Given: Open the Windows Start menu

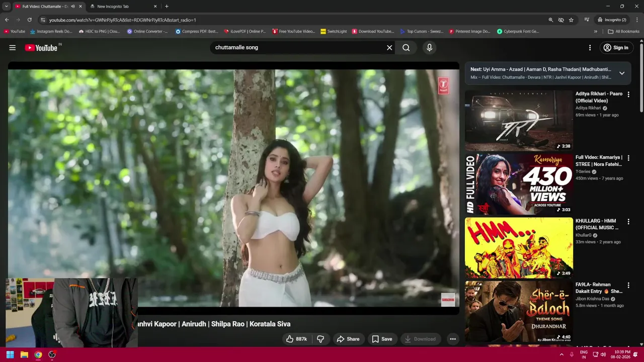Looking at the screenshot, I should pyautogui.click(x=10, y=354).
